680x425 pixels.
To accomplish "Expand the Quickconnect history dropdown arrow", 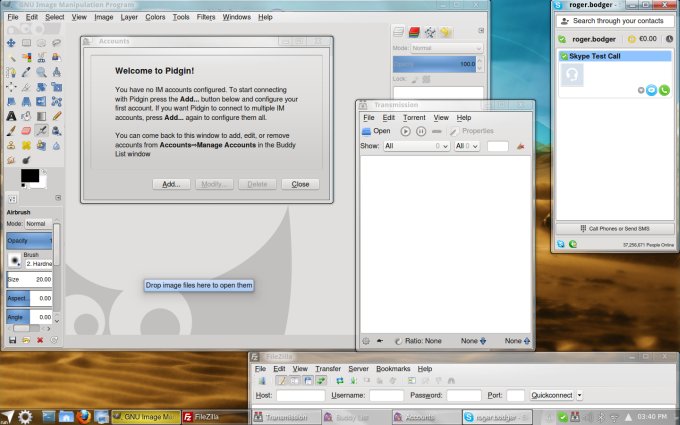I will point(579,395).
